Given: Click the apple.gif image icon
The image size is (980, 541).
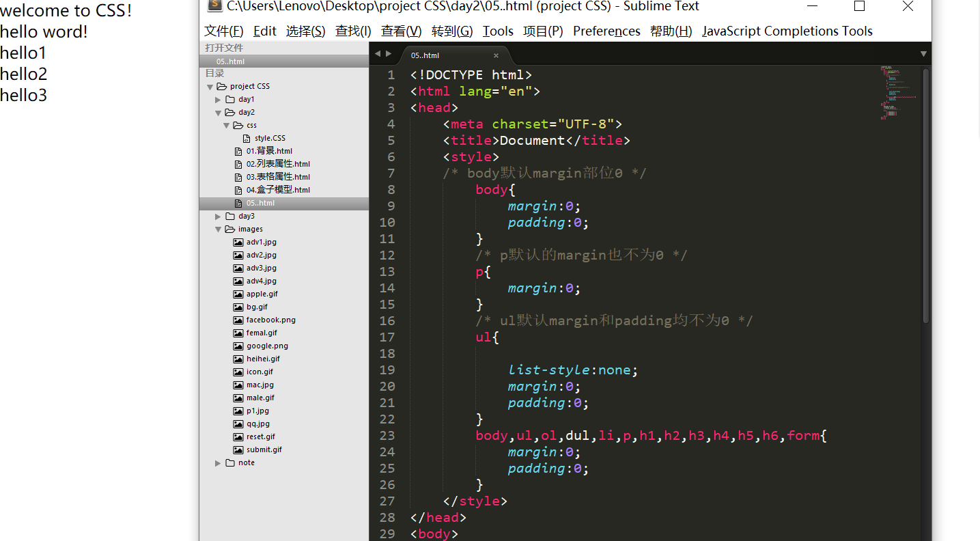Looking at the screenshot, I should pyautogui.click(x=238, y=294).
